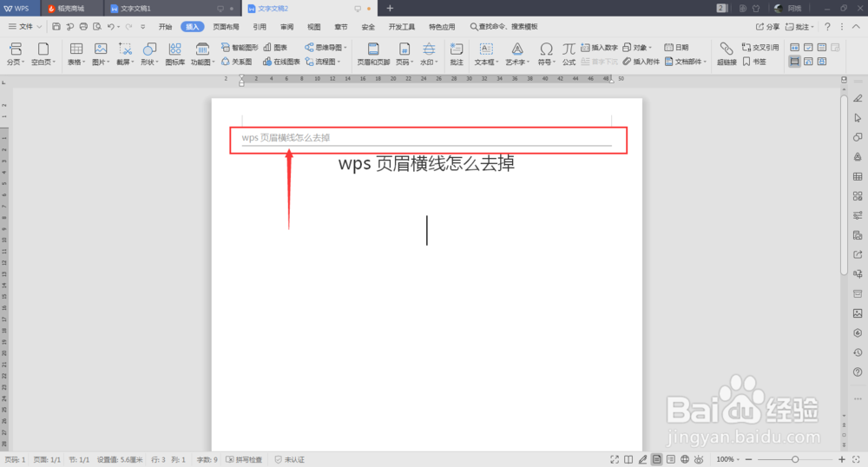Image resolution: width=868 pixels, height=467 pixels.
Task: Insert a Bookmark (书签)
Action: 754,62
